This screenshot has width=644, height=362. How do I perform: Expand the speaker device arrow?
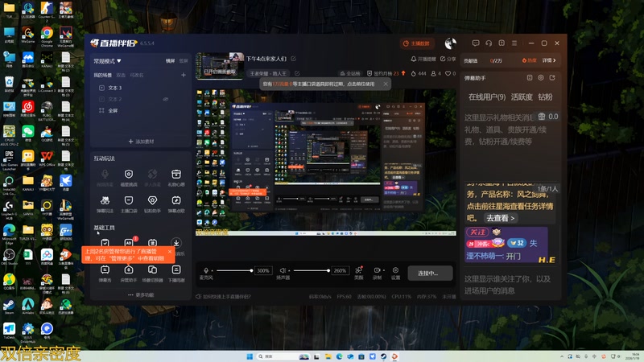coord(289,270)
